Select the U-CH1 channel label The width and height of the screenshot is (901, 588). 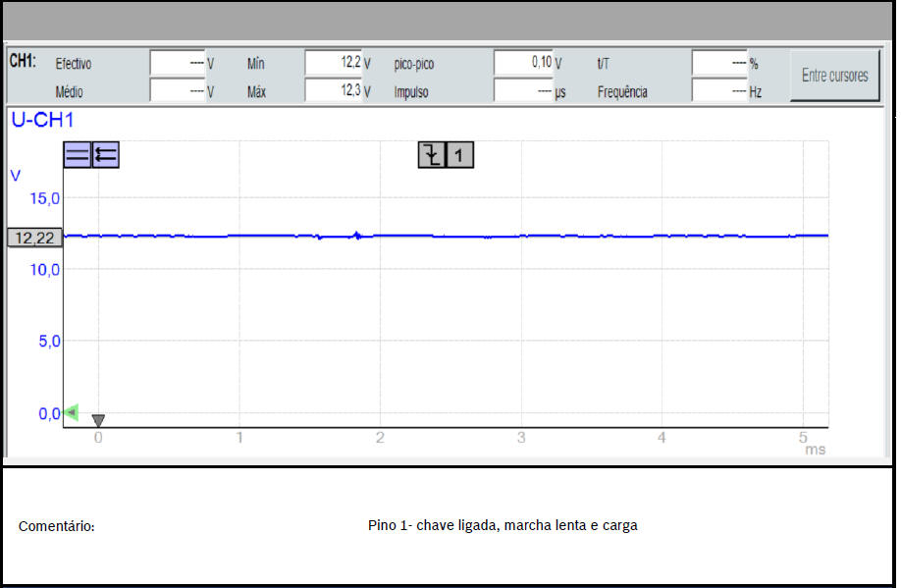[42, 121]
